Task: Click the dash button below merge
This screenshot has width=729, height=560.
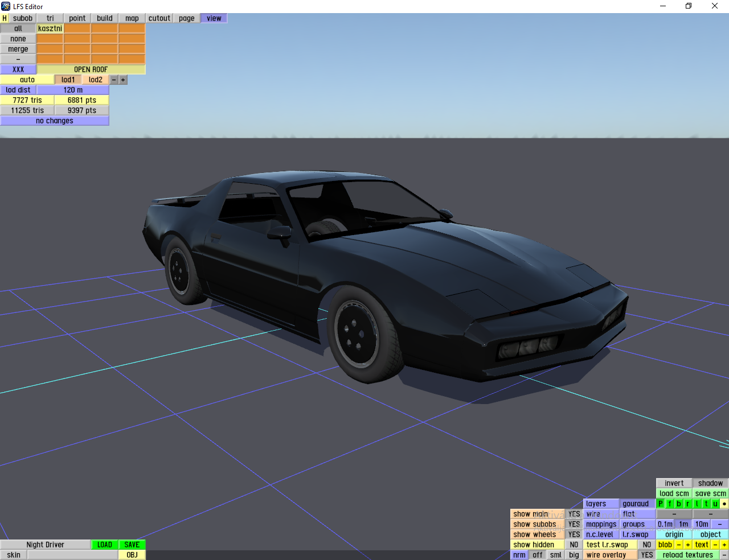Action: (18, 59)
